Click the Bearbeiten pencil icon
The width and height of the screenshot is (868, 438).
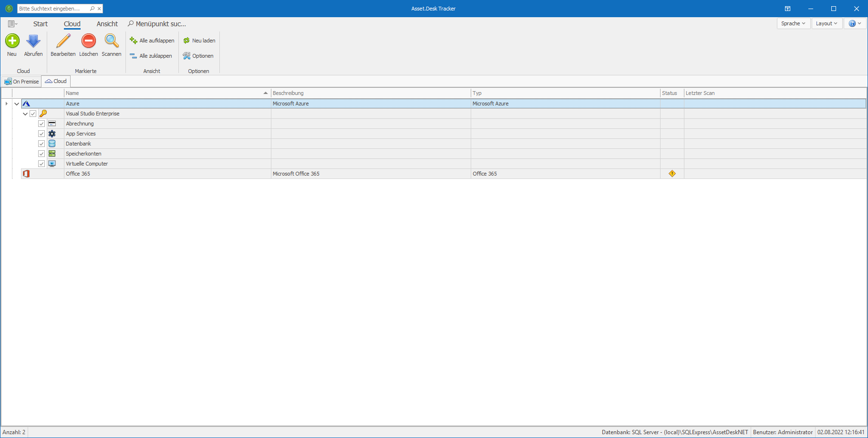pos(63,41)
